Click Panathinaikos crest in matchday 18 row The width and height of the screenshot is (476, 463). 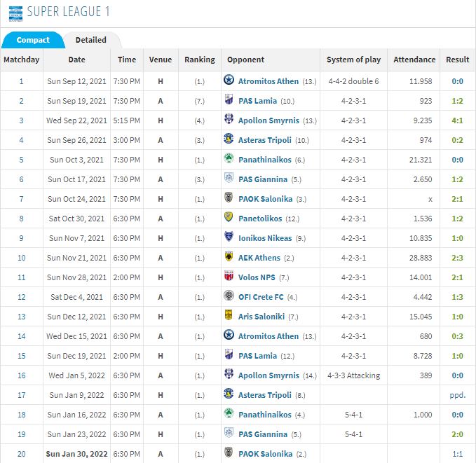(x=229, y=413)
